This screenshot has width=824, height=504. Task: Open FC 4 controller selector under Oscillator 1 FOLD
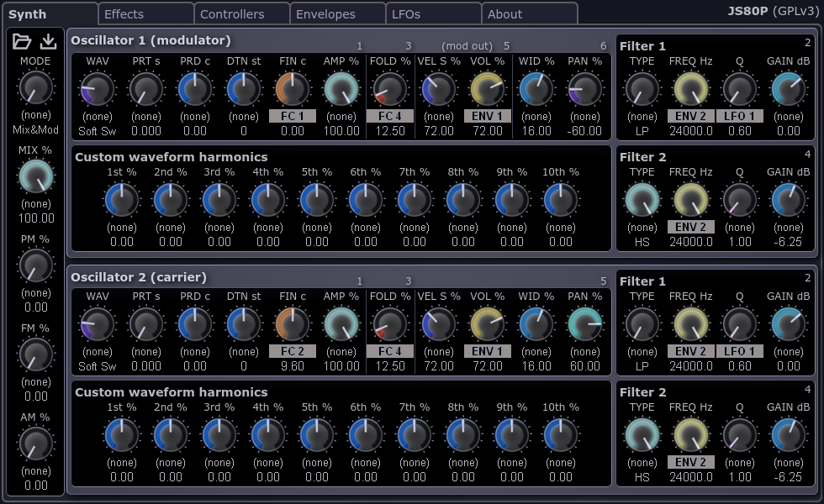(x=390, y=116)
